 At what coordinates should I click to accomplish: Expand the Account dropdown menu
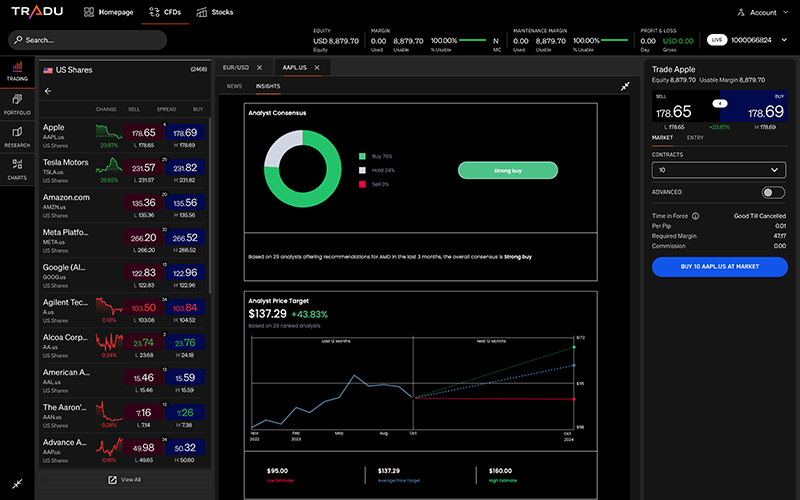(785, 12)
